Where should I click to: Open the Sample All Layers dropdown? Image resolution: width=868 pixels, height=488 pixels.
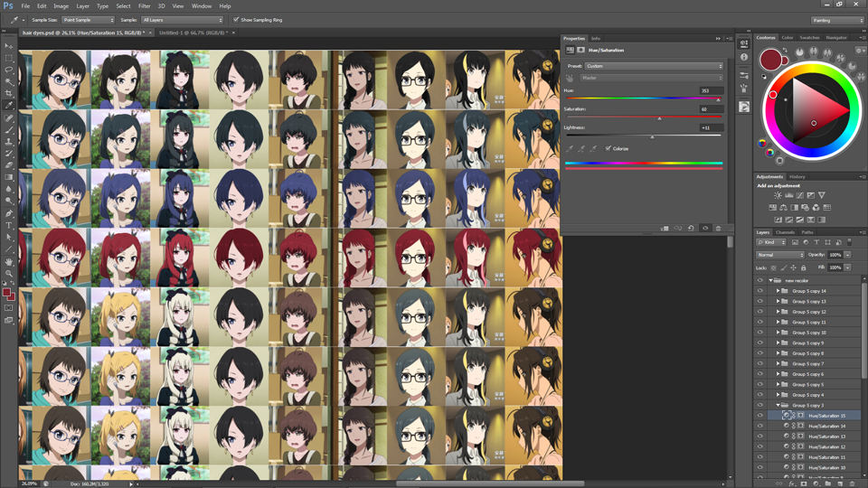[x=182, y=20]
